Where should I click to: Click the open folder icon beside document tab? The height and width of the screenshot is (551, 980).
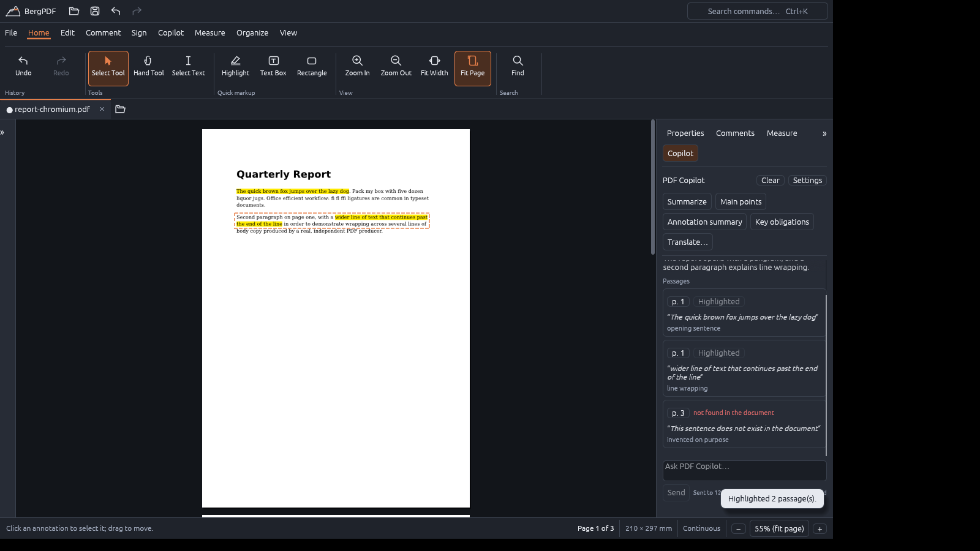(120, 109)
